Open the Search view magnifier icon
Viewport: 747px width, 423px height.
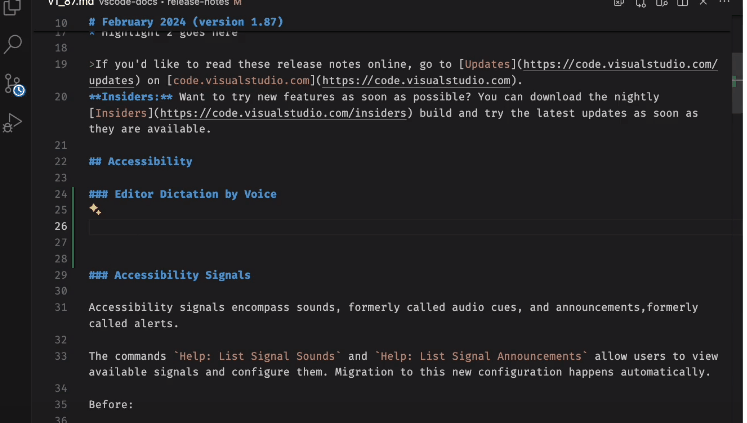[14, 44]
